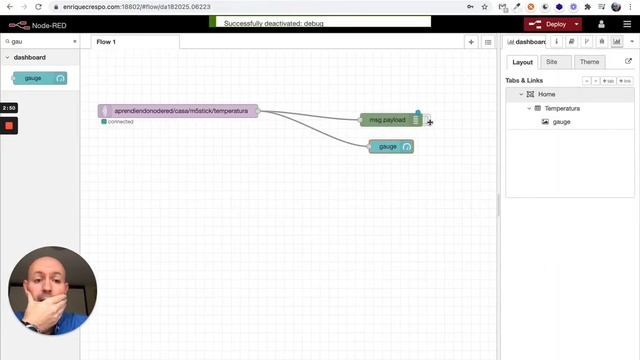This screenshot has width=640, height=360.
Task: Select the Temperatura group row
Action: (570, 108)
